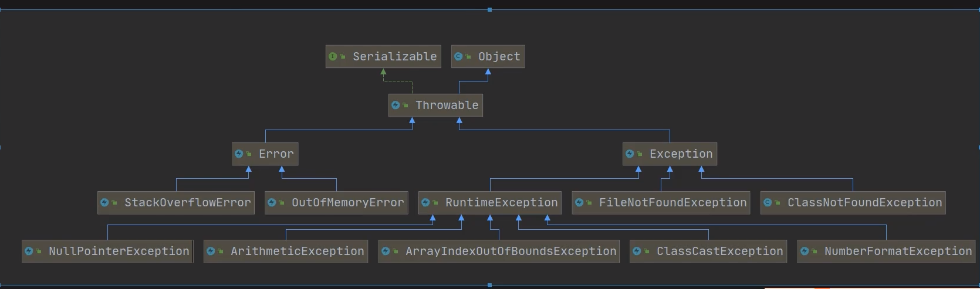Viewport: 980px width, 289px height.
Task: Click the dashed green arrow pointing to Serializable
Action: pos(384,73)
